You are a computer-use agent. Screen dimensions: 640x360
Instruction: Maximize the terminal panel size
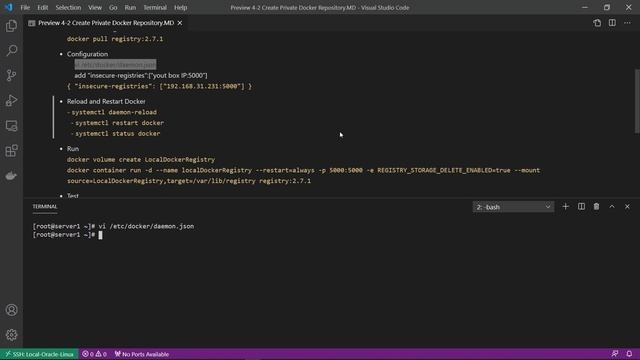click(612, 207)
